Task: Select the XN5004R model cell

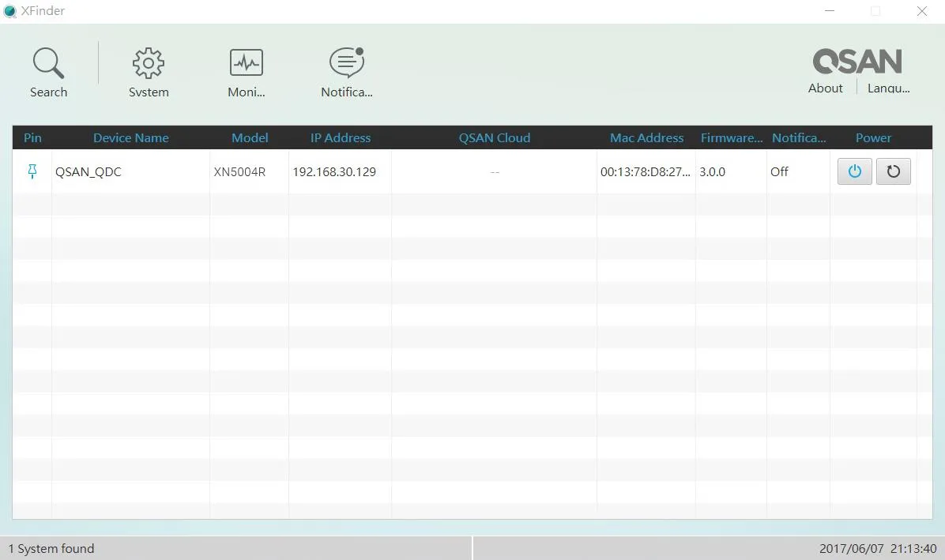Action: [249, 171]
